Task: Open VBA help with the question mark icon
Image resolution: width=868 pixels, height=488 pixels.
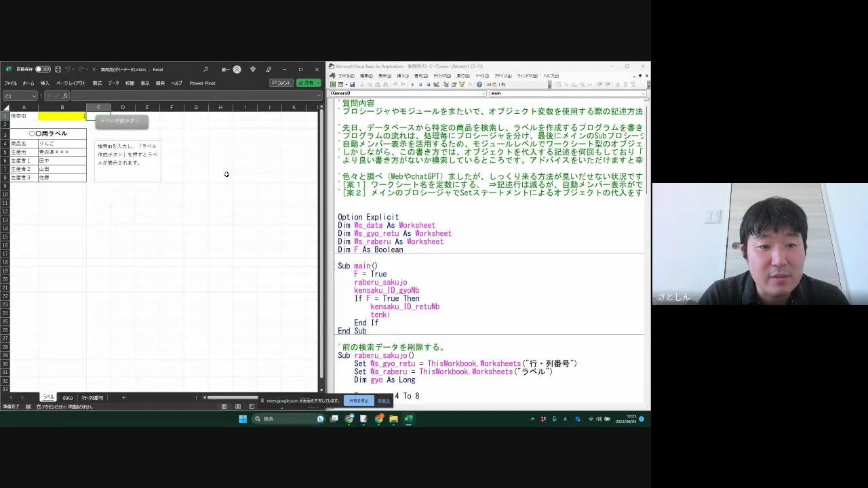Action: click(x=479, y=85)
